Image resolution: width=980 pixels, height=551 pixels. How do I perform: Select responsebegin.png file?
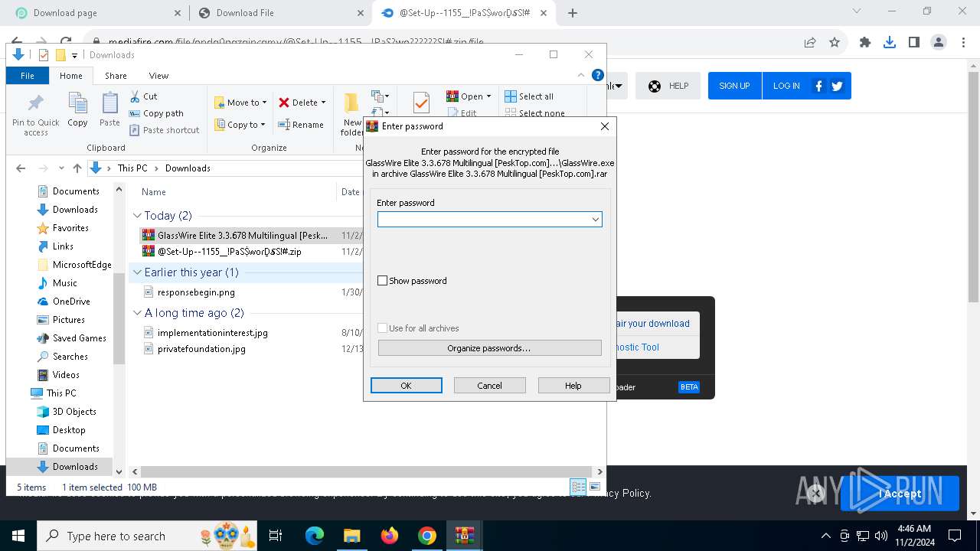[x=196, y=292]
